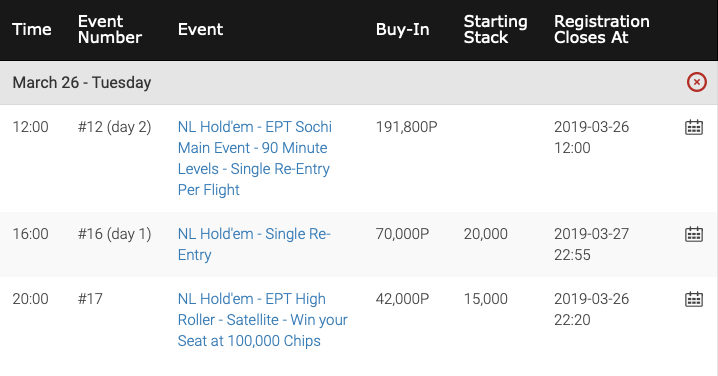Click the 191,800P buy-in value

point(407,127)
